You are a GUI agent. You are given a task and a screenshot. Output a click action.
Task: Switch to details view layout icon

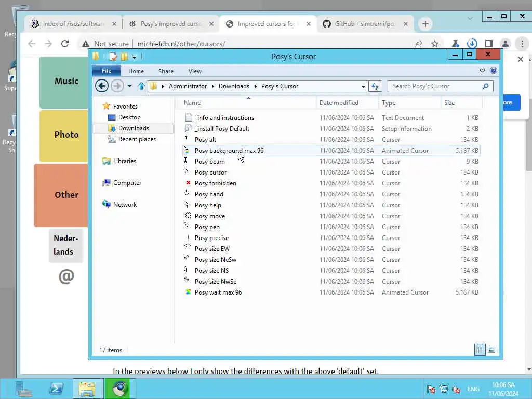point(480,350)
